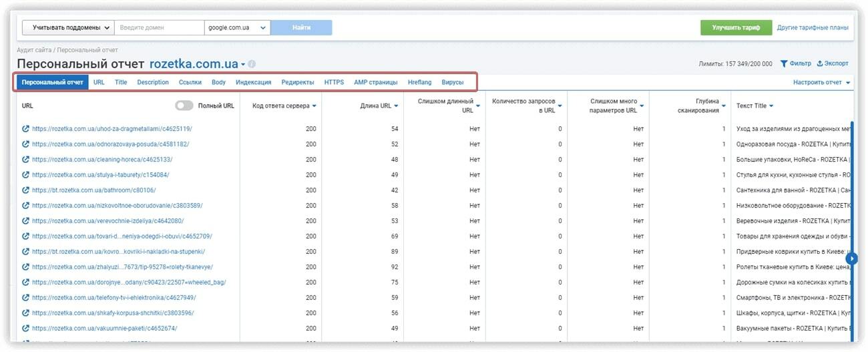The width and height of the screenshot is (868, 352).
Task: Select the Персональный отчет tab
Action: click(x=52, y=82)
